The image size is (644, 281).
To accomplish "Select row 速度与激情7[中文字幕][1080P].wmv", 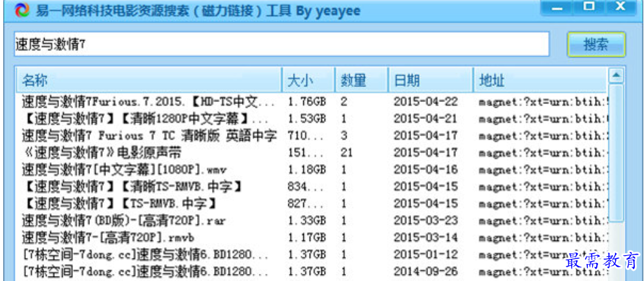I will pyautogui.click(x=311, y=169).
